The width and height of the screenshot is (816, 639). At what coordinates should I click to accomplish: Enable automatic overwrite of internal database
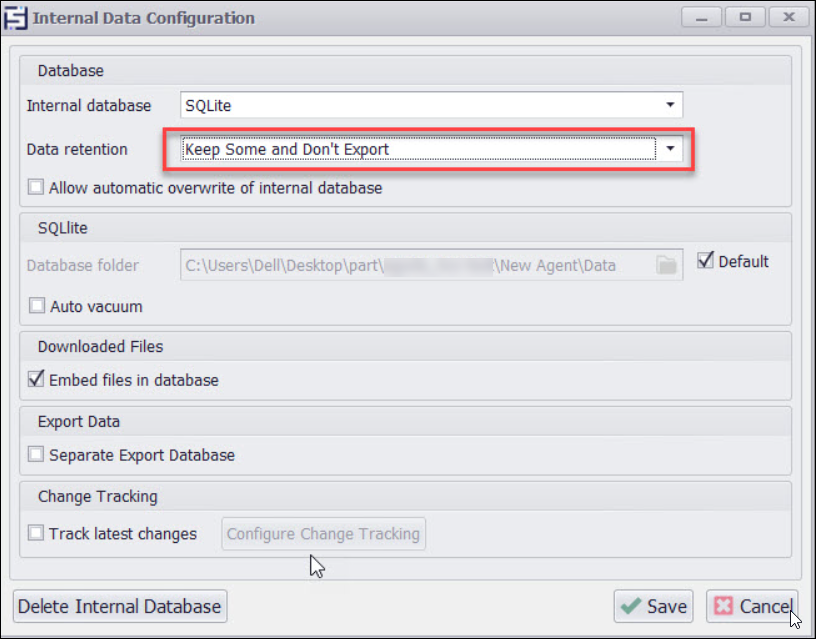37,187
